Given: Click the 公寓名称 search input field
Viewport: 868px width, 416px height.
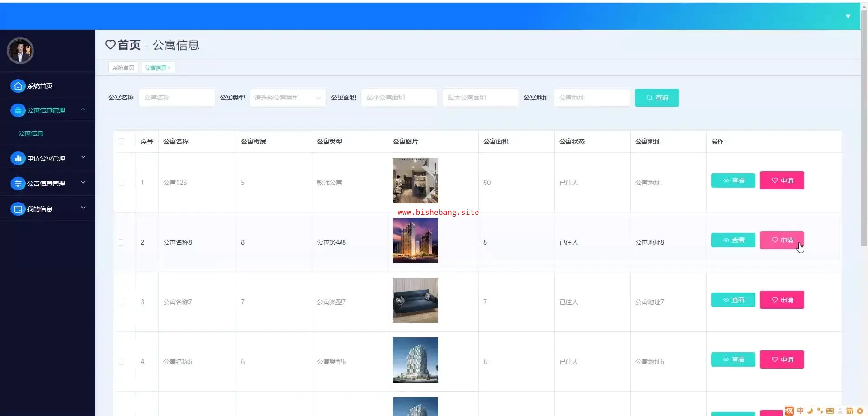Looking at the screenshot, I should [176, 98].
